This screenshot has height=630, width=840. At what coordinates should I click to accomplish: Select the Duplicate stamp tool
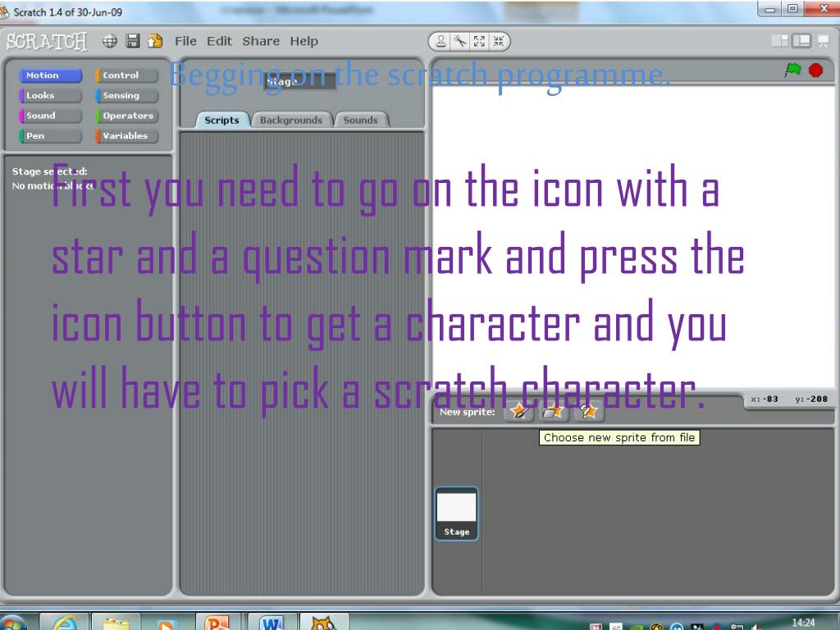pyautogui.click(x=441, y=41)
